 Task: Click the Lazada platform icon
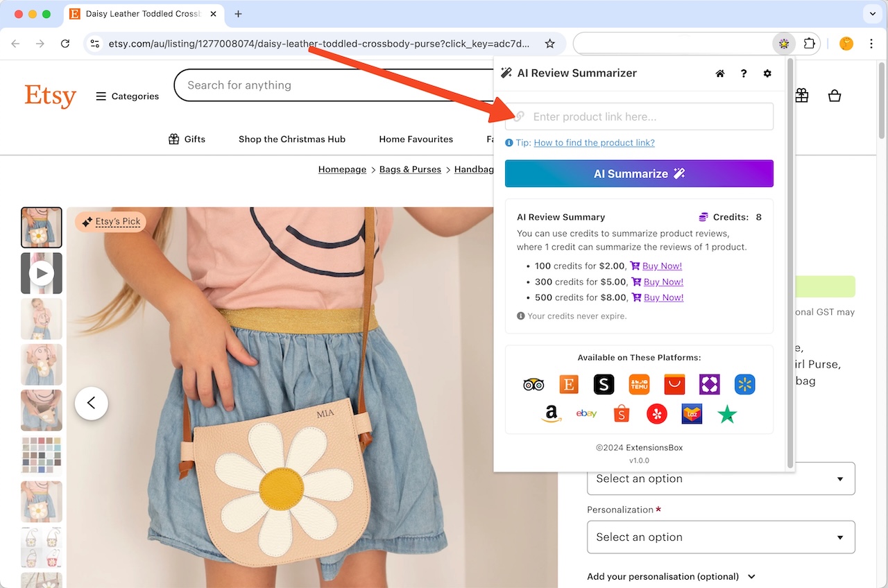click(x=692, y=414)
